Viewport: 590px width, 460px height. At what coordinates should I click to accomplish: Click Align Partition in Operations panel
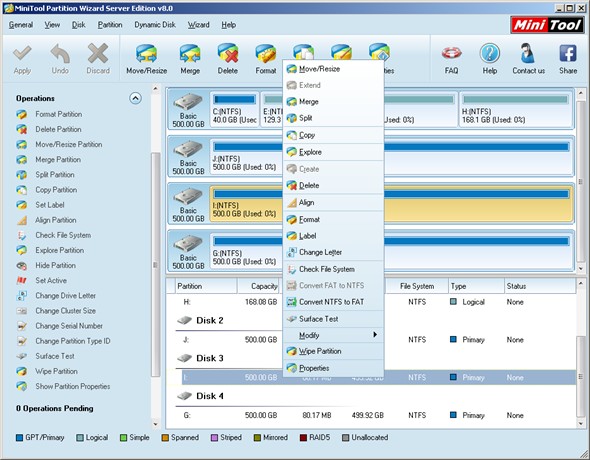point(56,220)
